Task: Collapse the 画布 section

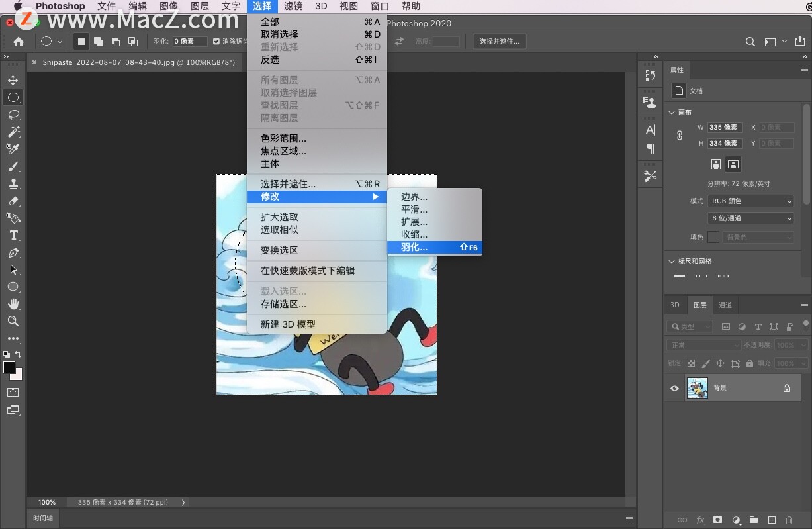Action: (672, 113)
